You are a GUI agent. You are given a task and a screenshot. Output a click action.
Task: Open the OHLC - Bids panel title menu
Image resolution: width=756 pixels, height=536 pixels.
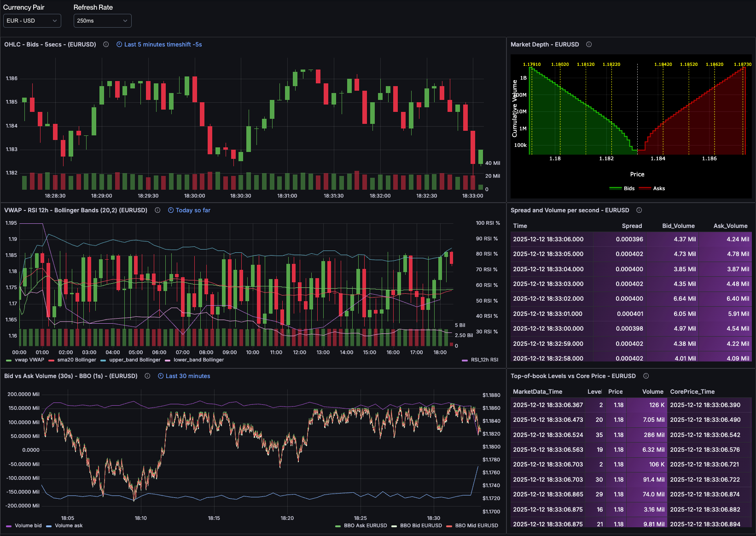click(x=50, y=44)
